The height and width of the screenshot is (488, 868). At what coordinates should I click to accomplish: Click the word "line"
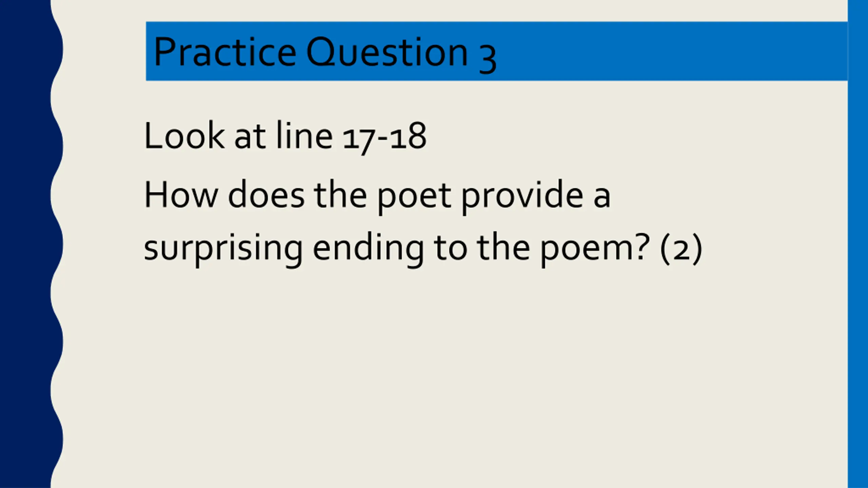point(304,136)
